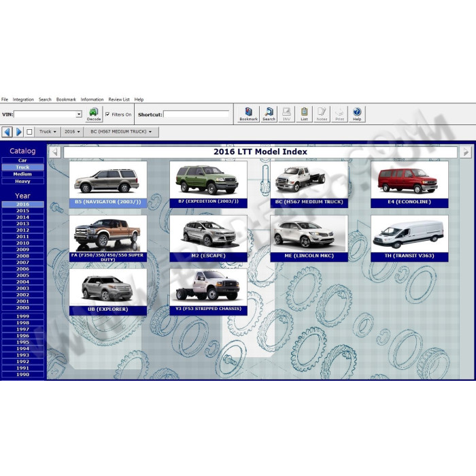Screen dimensions: 476x476
Task: Select year 1990 in Year list
Action: (22, 374)
